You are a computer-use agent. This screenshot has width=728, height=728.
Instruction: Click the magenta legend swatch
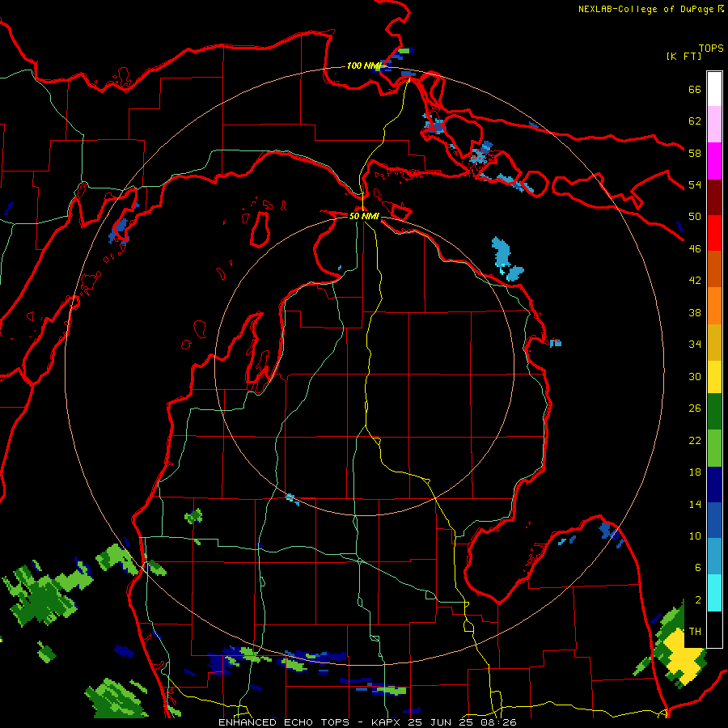tap(714, 161)
